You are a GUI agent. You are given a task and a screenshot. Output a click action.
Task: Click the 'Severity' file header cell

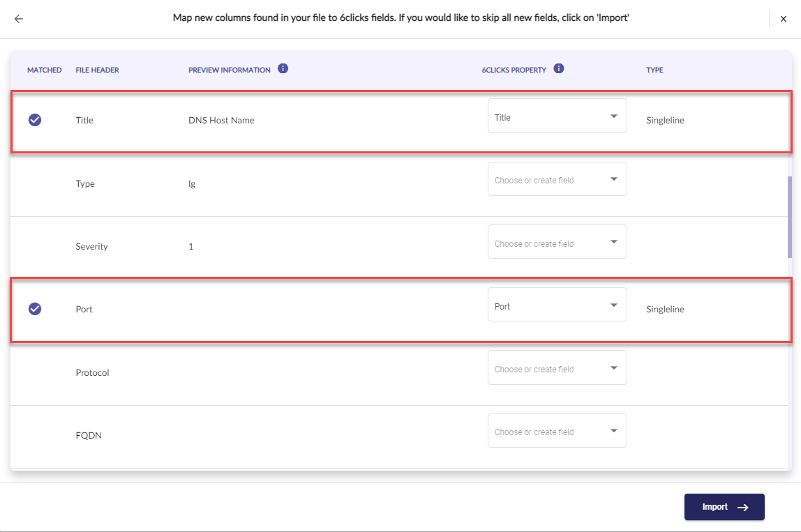91,247
